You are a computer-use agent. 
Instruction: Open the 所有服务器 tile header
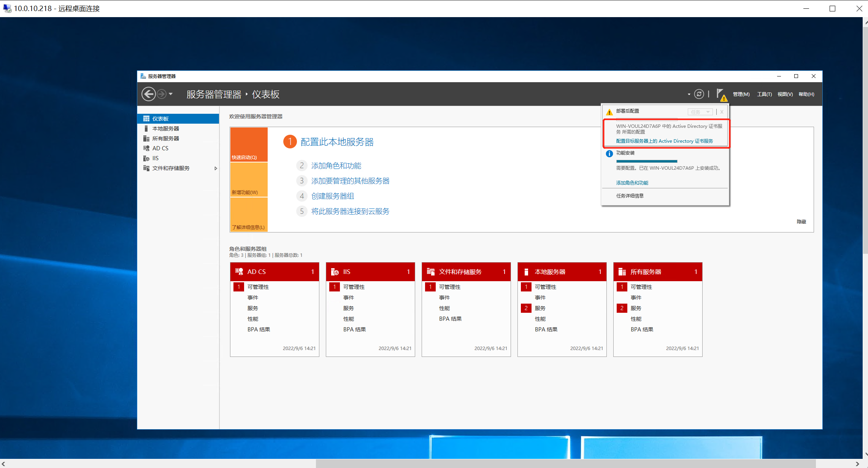658,272
